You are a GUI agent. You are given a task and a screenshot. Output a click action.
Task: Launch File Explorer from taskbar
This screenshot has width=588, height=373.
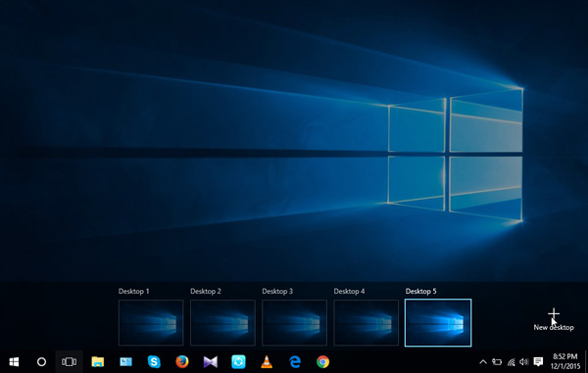coord(97,362)
